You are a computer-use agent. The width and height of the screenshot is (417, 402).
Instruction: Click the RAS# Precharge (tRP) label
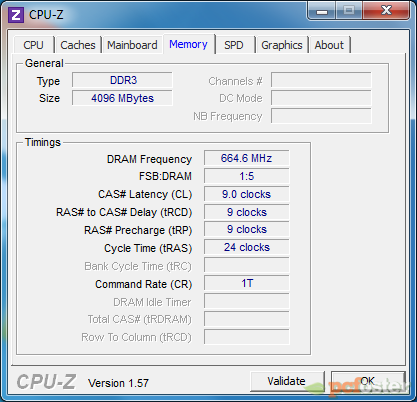pos(138,230)
